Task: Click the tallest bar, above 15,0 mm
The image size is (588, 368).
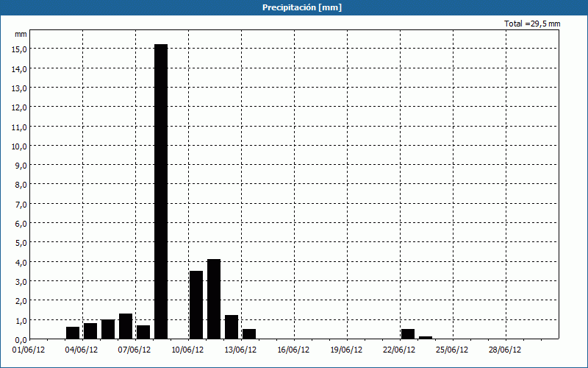Action: click(x=161, y=191)
